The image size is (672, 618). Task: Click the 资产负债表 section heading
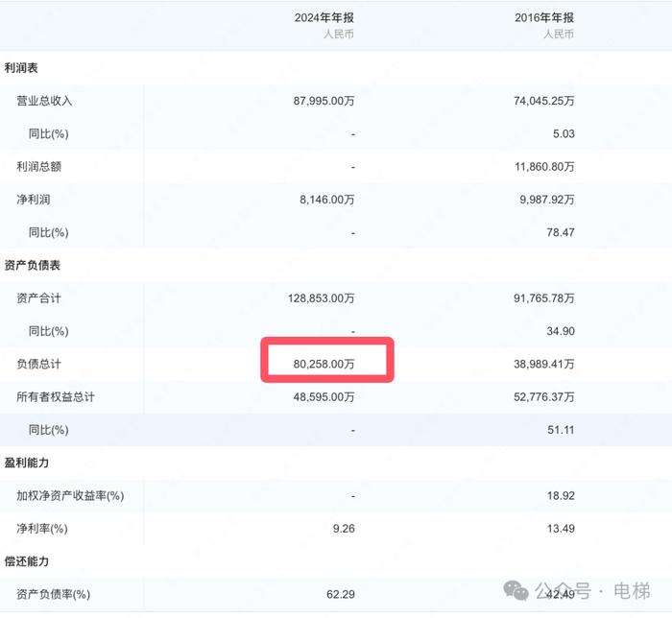click(x=32, y=265)
